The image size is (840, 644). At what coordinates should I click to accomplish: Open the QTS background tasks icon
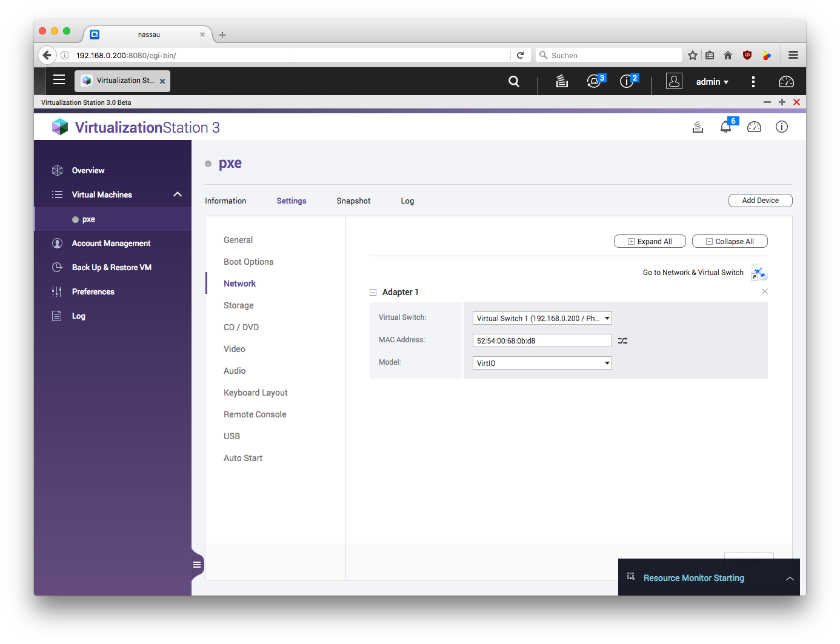point(562,81)
